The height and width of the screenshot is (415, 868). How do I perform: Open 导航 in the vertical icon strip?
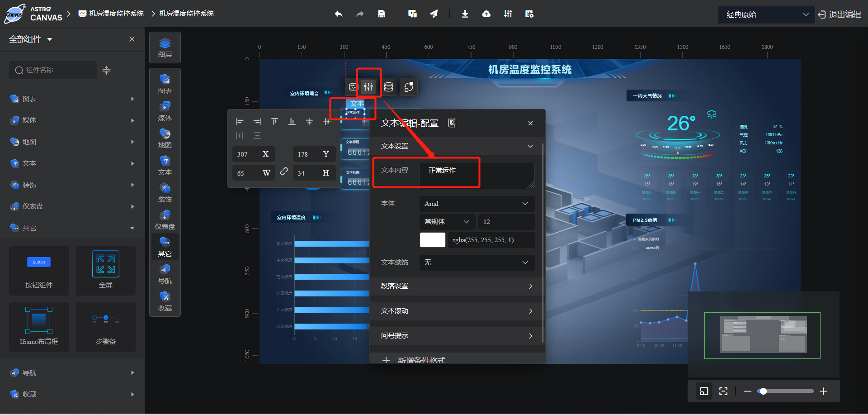coord(165,274)
